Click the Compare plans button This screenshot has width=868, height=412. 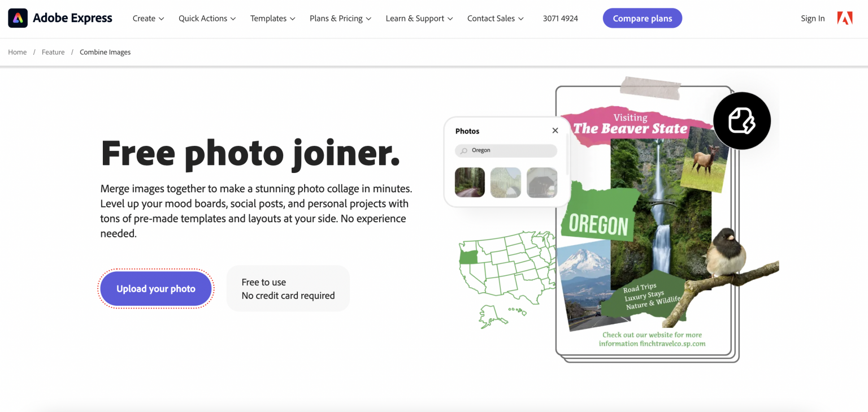[x=643, y=18]
